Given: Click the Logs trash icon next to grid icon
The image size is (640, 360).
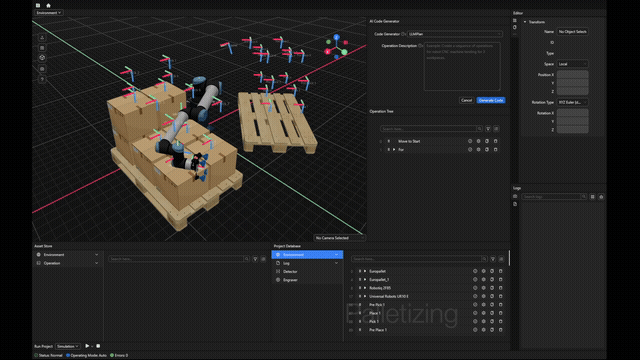Looking at the screenshot, I should (601, 197).
